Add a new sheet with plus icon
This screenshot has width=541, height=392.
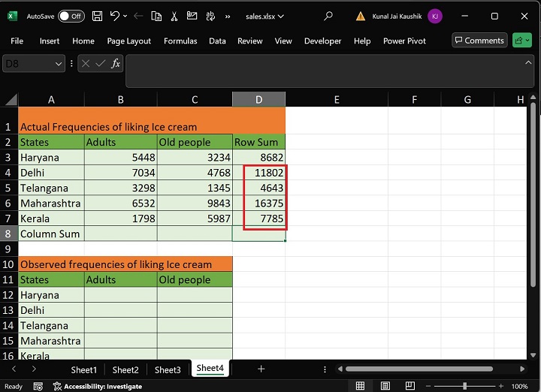[261, 369]
